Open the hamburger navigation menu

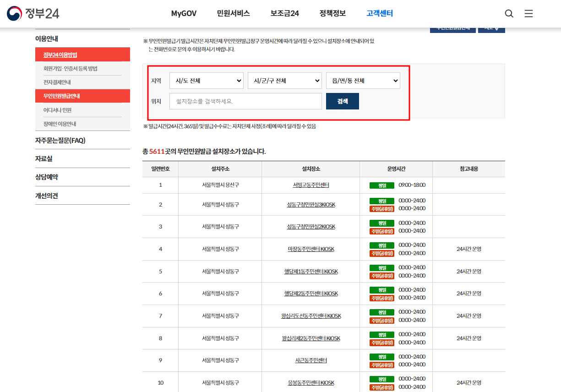(x=528, y=13)
